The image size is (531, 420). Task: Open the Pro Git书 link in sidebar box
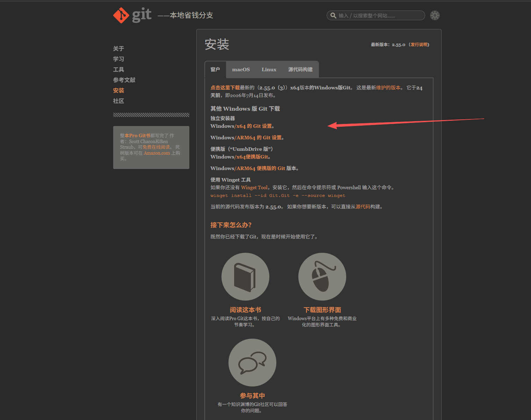[137, 135]
